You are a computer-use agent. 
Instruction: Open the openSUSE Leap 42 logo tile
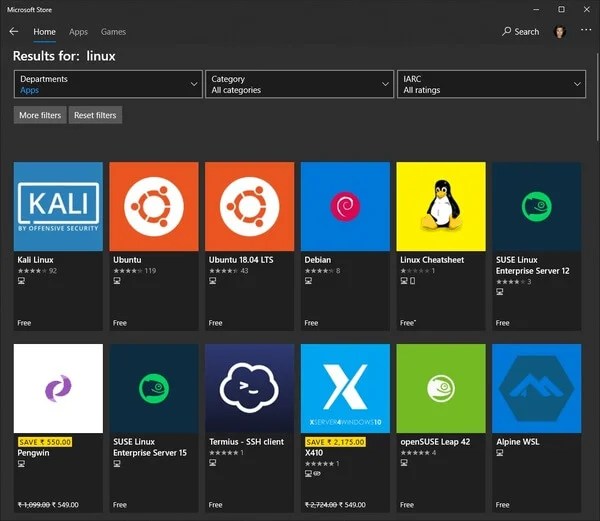click(441, 389)
